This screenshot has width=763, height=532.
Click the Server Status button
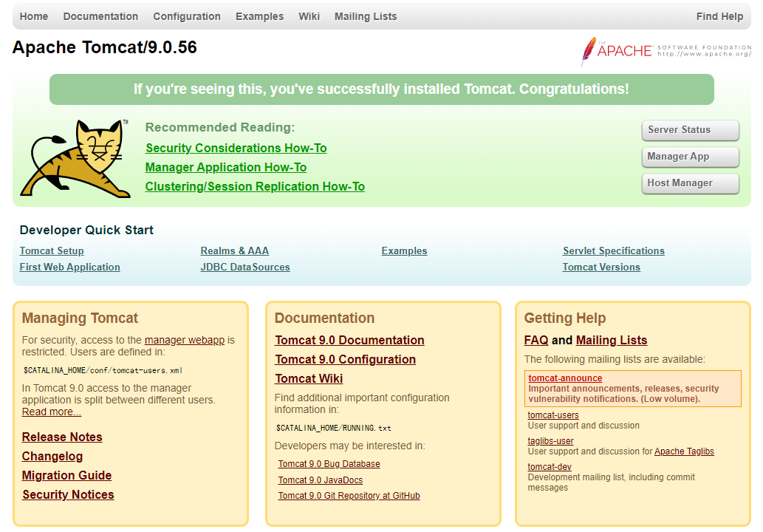coord(690,130)
